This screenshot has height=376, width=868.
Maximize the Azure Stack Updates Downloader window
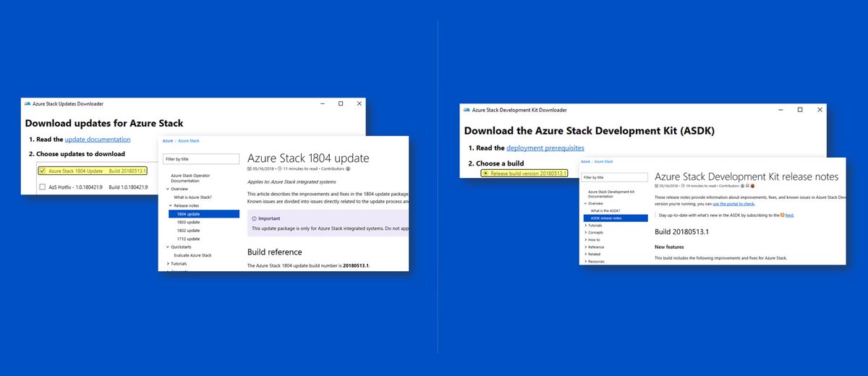(x=341, y=104)
